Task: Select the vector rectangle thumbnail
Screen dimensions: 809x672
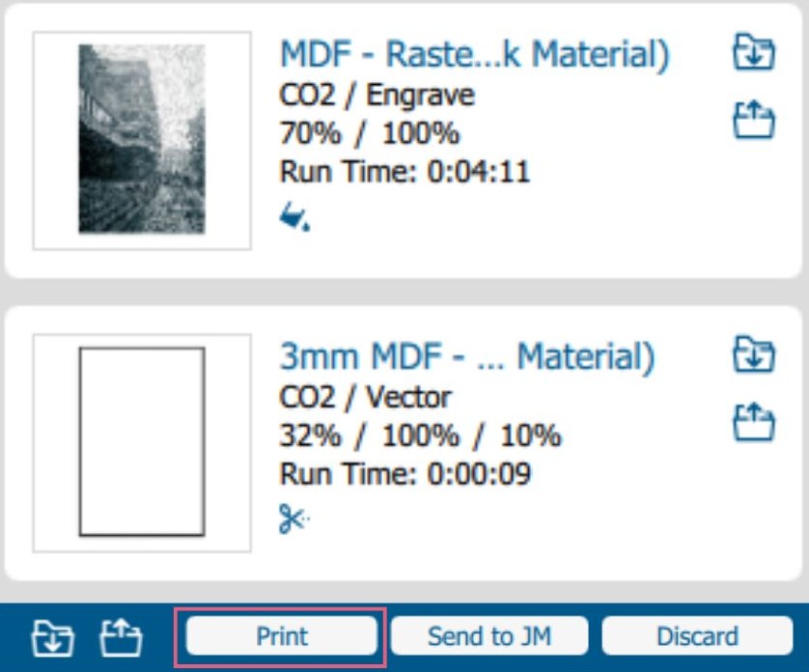Action: pos(142,442)
